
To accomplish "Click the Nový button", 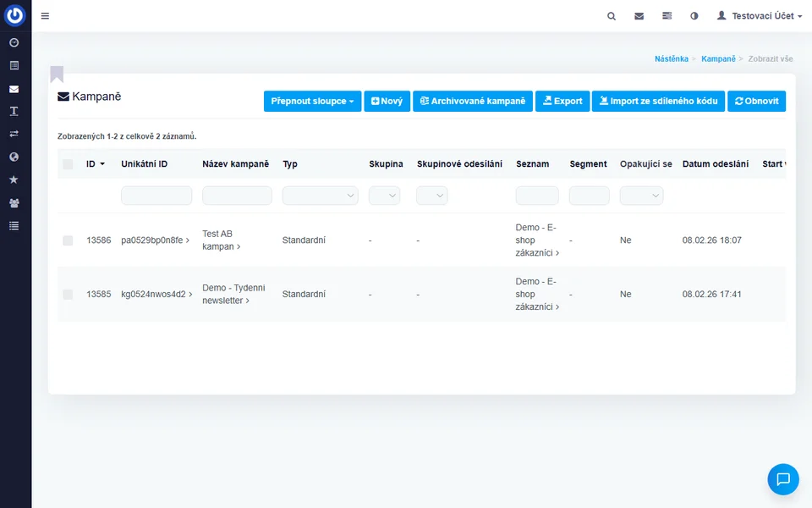I will point(387,102).
